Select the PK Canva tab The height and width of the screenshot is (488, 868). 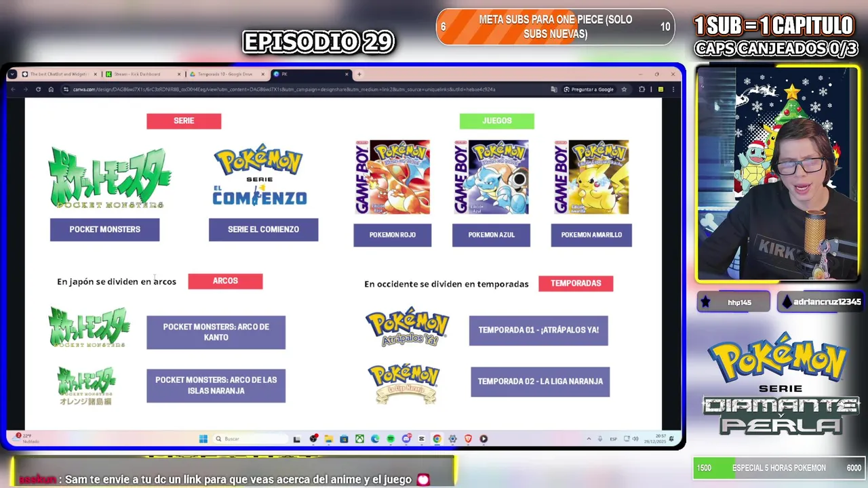310,74
